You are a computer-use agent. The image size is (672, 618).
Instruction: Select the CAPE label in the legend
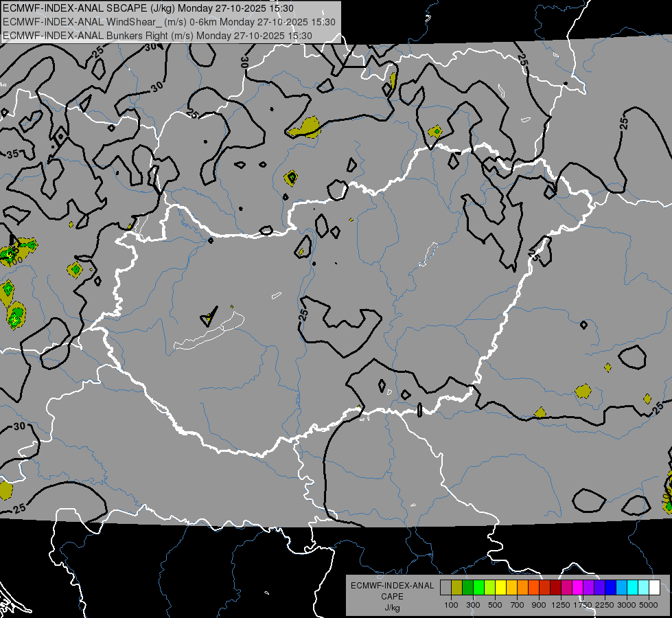click(392, 597)
